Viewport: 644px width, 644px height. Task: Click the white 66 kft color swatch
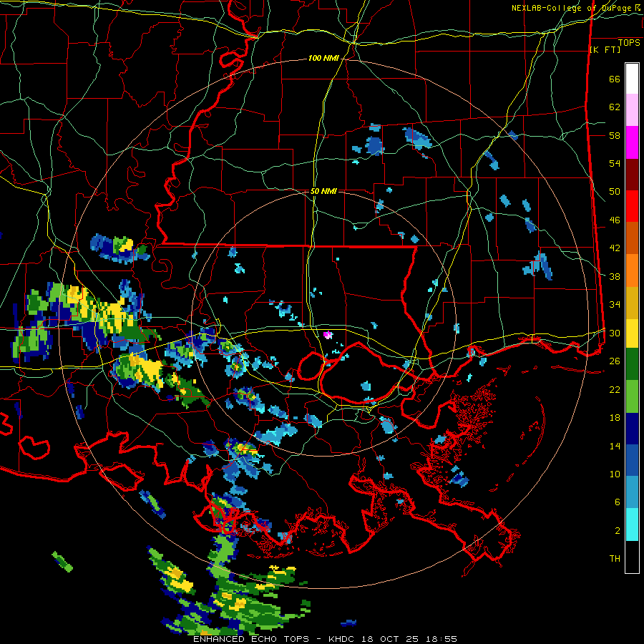632,79
